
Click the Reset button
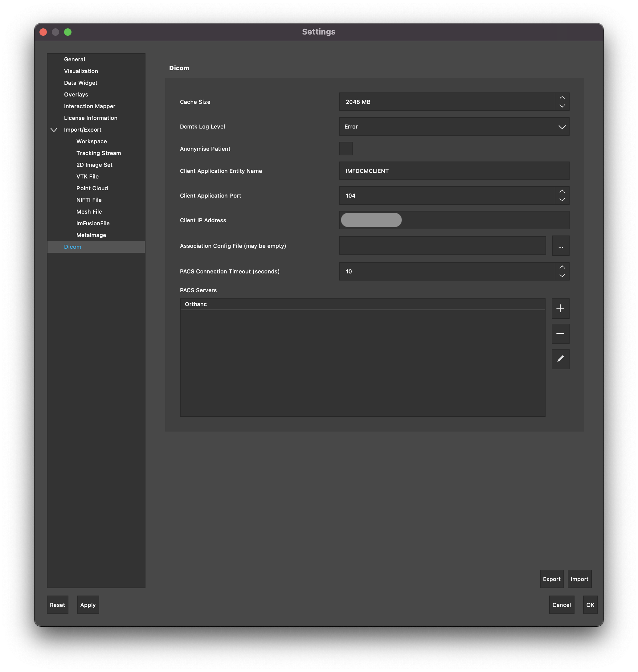click(57, 605)
